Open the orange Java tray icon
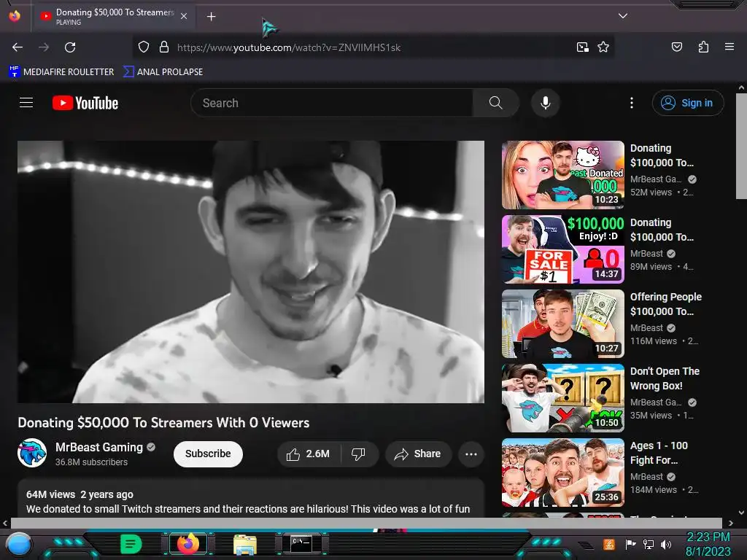Image resolution: width=747 pixels, height=560 pixels. 609,544
